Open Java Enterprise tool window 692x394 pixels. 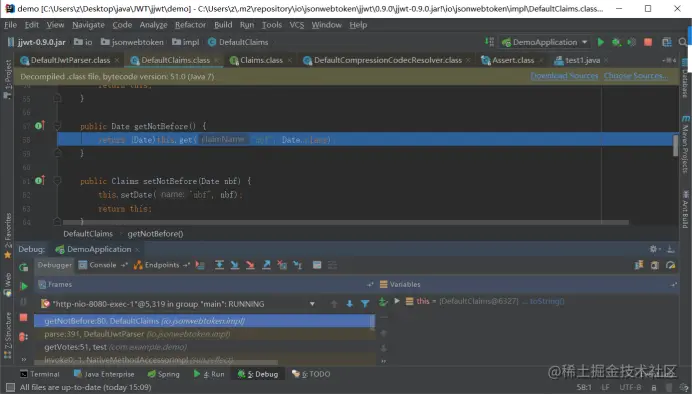coord(104,374)
